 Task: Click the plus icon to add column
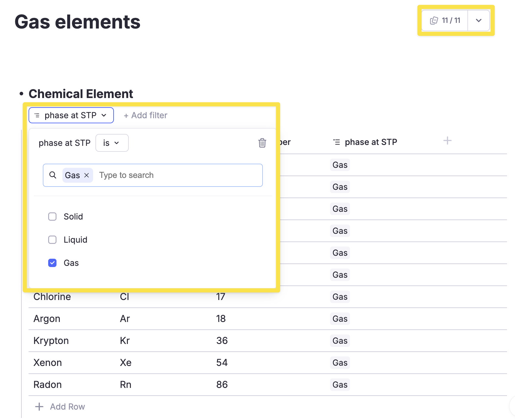click(447, 141)
